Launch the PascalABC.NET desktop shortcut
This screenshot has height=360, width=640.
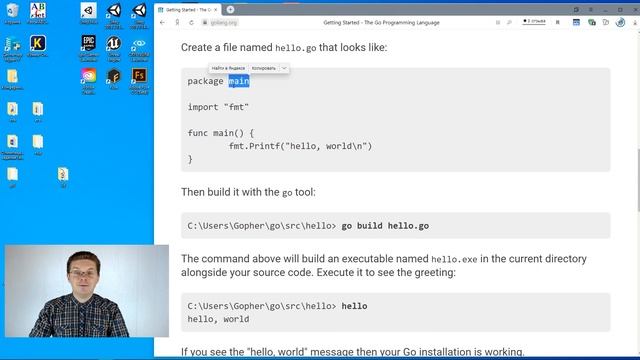pyautogui.click(x=38, y=13)
